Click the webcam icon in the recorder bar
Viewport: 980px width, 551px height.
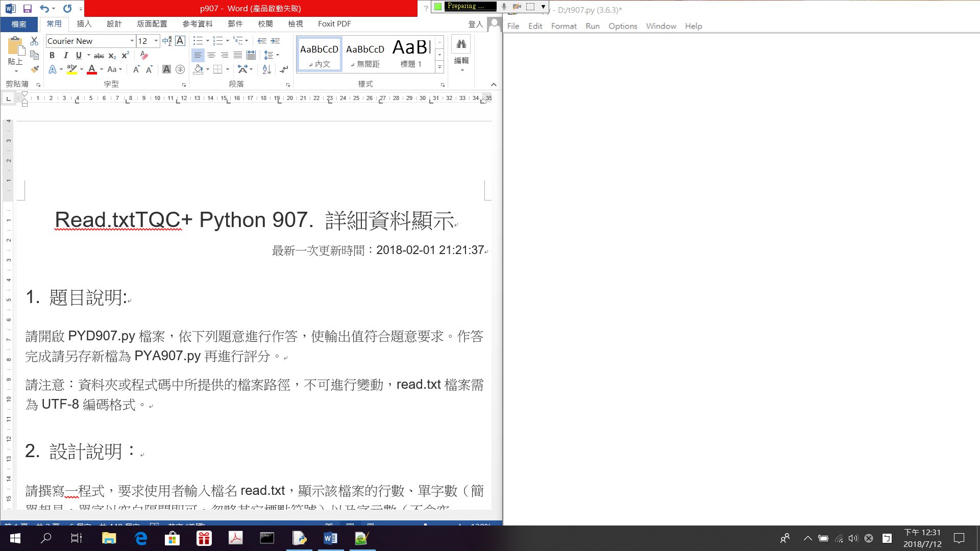tap(517, 6)
